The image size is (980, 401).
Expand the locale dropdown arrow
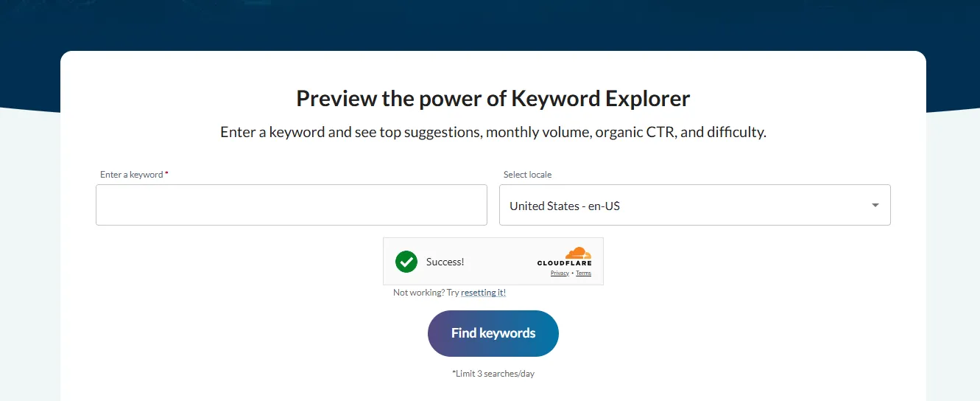(x=875, y=205)
